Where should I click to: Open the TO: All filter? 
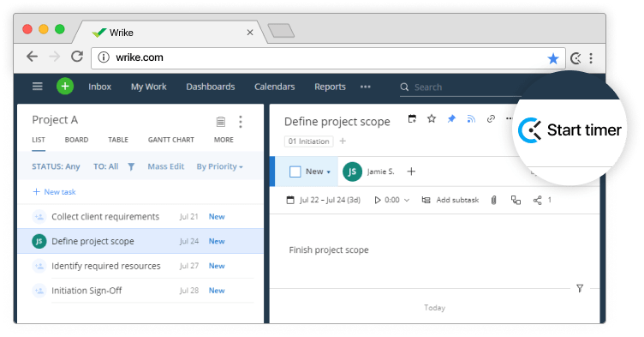coord(105,166)
